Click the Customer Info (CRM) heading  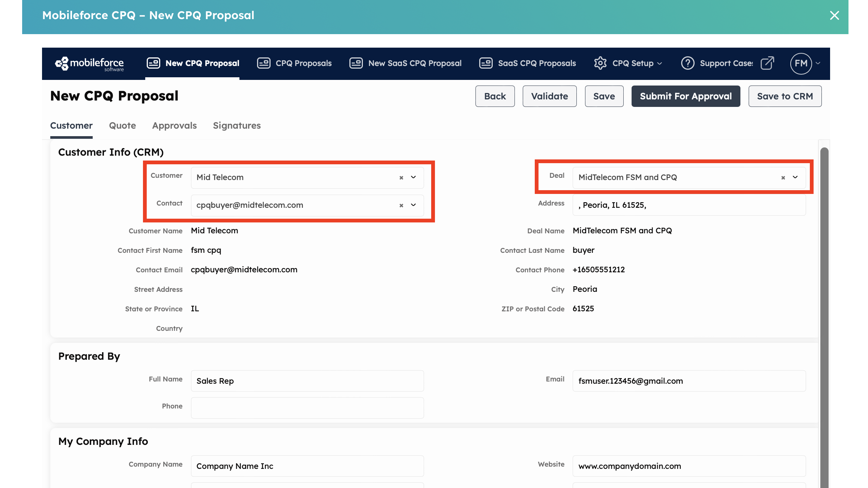point(111,152)
